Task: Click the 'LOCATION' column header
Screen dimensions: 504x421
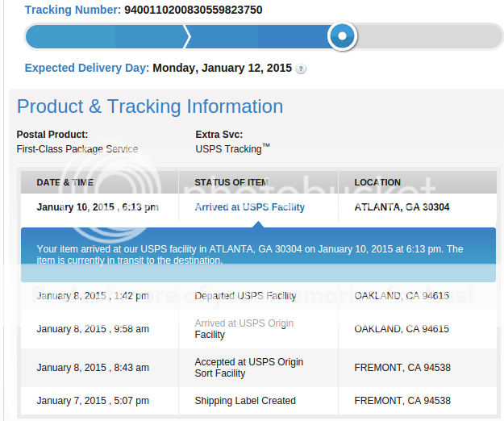Action: (377, 182)
